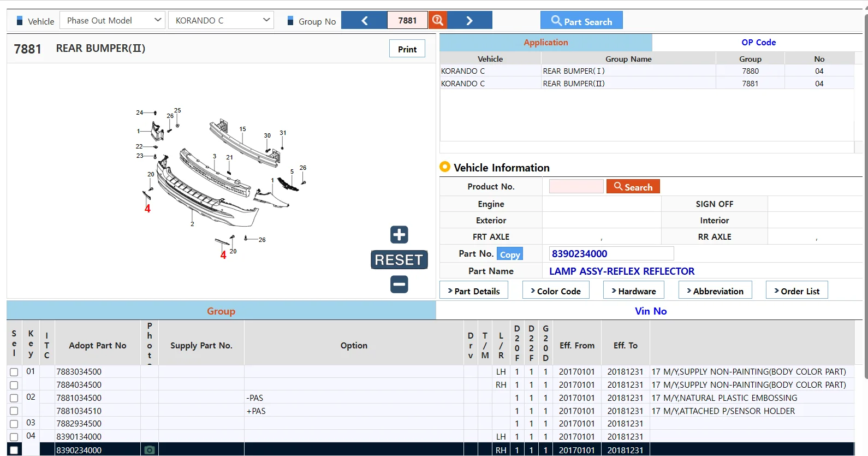The width and height of the screenshot is (868, 456).
Task: Check the box for part 7883034500
Action: [14, 372]
